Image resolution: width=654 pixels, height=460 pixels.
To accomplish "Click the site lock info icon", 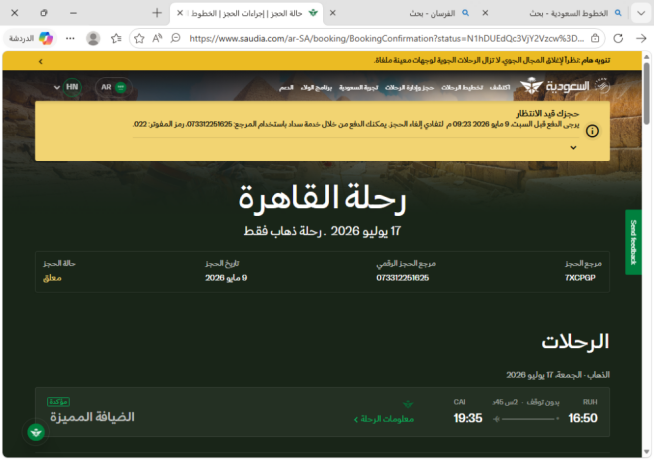I will (595, 38).
